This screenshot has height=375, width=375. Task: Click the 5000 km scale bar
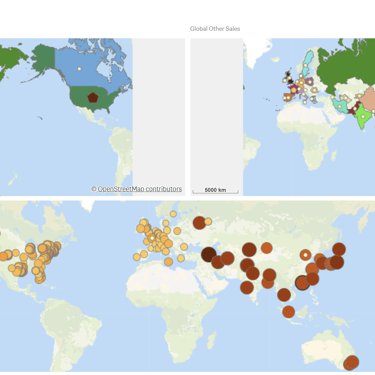[215, 190]
